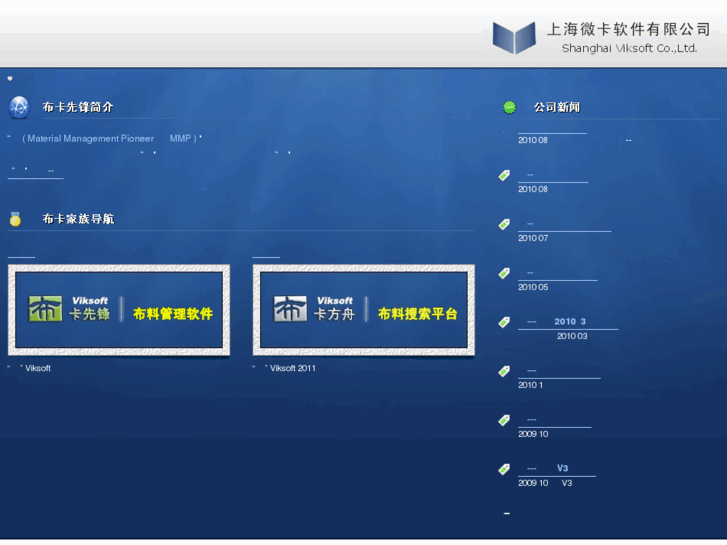Click the '2010 03' news date
This screenshot has height=545, width=727.
(572, 336)
